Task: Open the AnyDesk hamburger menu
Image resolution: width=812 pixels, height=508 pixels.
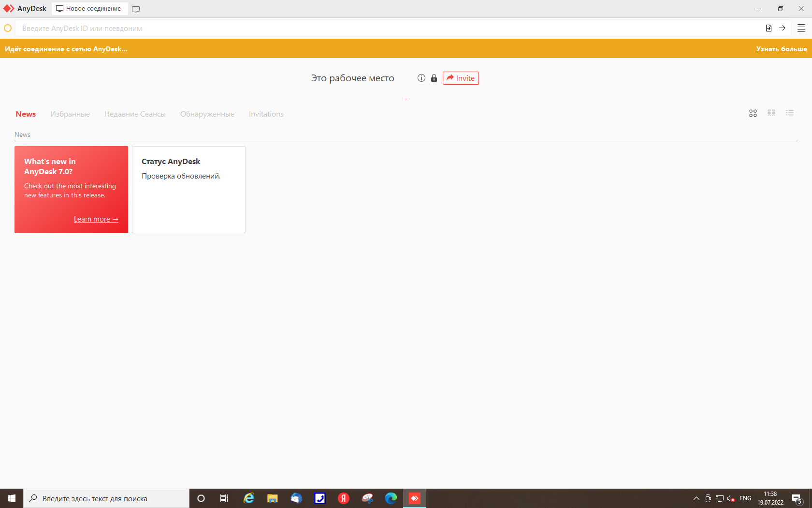Action: [x=801, y=28]
